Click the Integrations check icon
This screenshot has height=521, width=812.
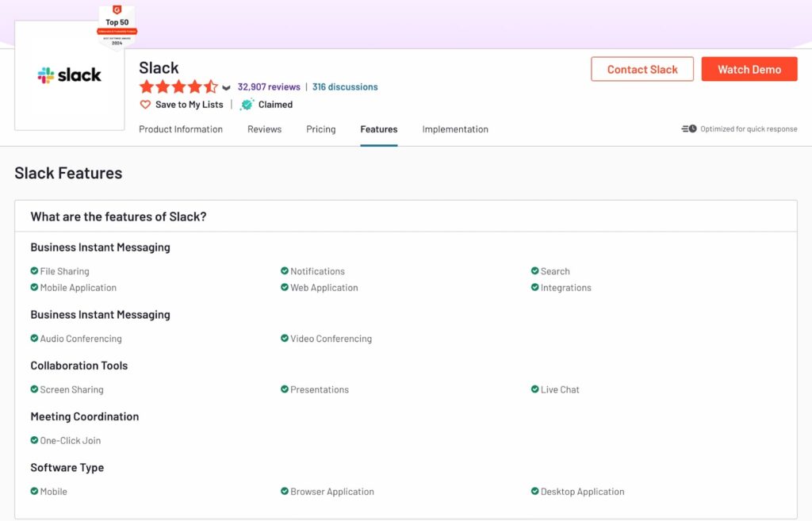[x=535, y=287]
